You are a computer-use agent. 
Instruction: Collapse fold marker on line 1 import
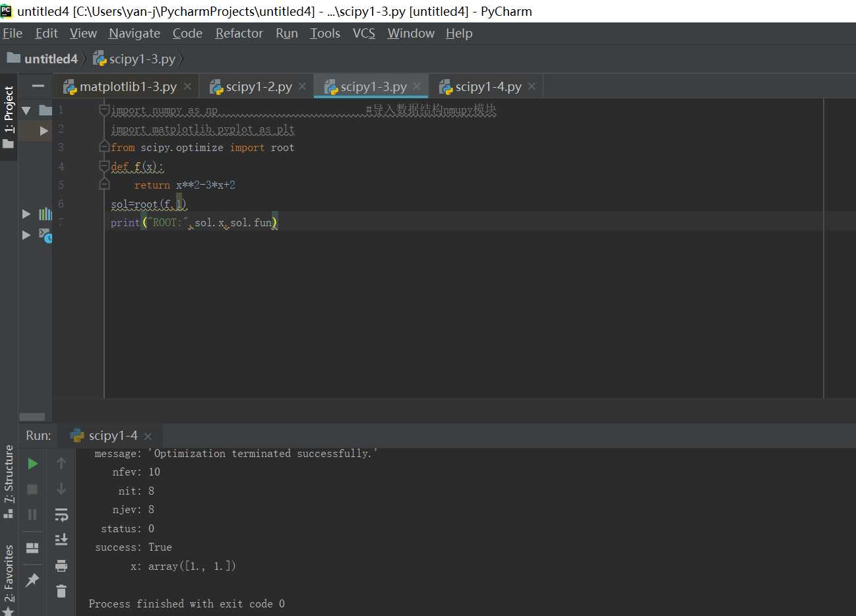pos(104,110)
